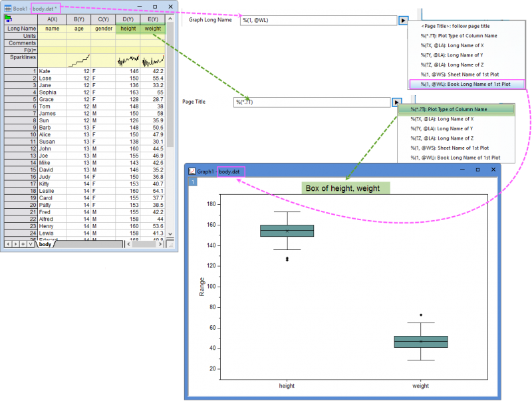Select 'Long Name of Z' in lower menu
Image resolution: width=532 pixels, height=401 pixels.
coord(442,138)
